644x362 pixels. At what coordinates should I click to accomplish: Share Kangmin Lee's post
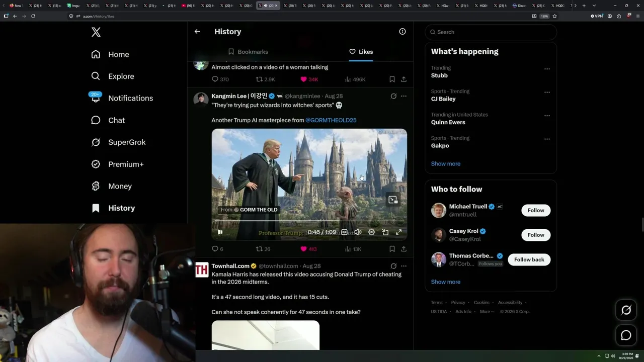[x=404, y=249]
